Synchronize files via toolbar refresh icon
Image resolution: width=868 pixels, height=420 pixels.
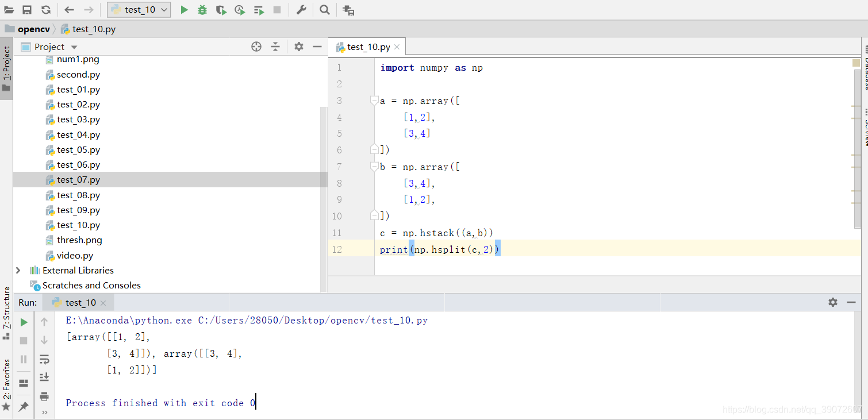pos(46,10)
